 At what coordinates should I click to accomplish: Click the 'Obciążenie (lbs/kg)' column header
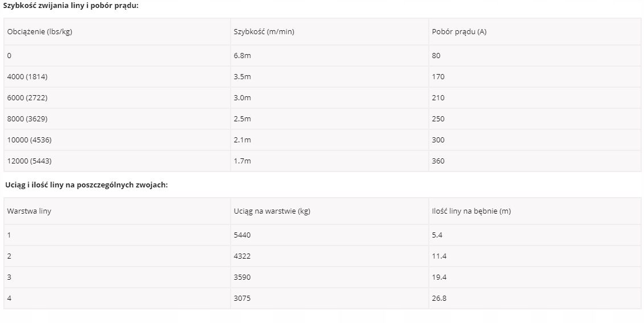coord(40,31)
